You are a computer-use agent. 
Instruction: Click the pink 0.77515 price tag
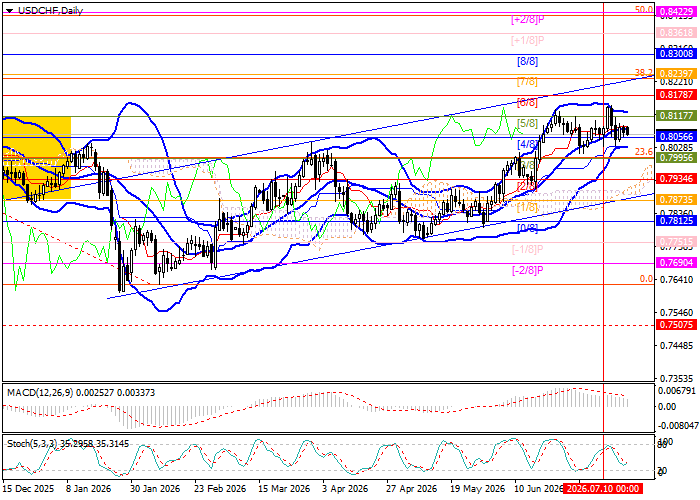(676, 242)
